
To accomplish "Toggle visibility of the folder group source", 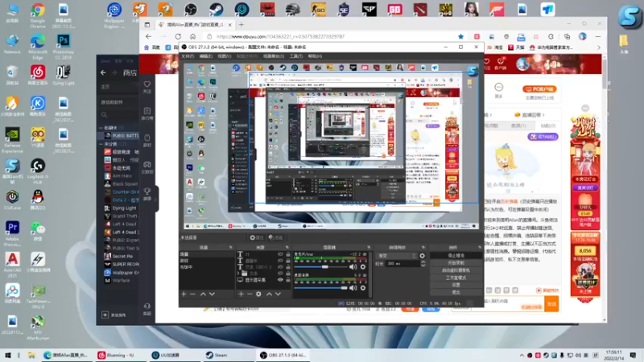I will (x=280, y=274).
